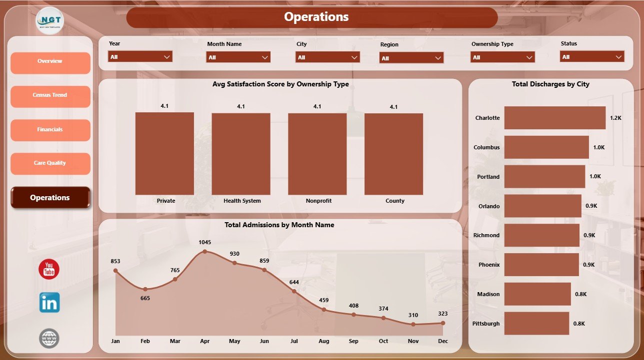Image resolution: width=644 pixels, height=360 pixels.
Task: Select the September data point labeled 408
Action: tap(353, 315)
